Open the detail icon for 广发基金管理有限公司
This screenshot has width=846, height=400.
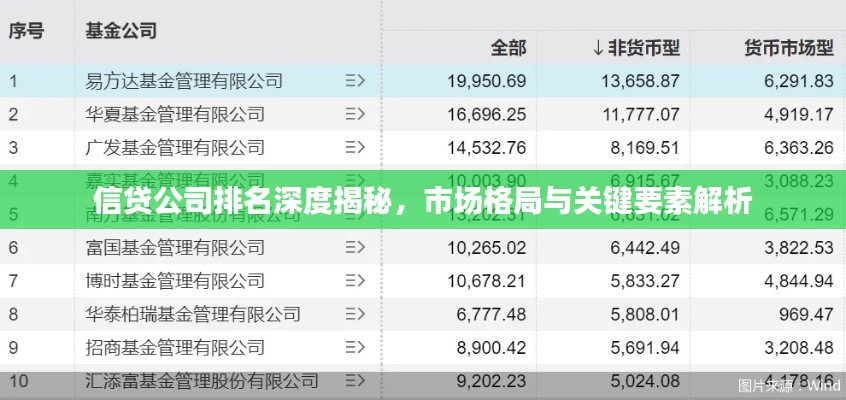[x=354, y=148]
